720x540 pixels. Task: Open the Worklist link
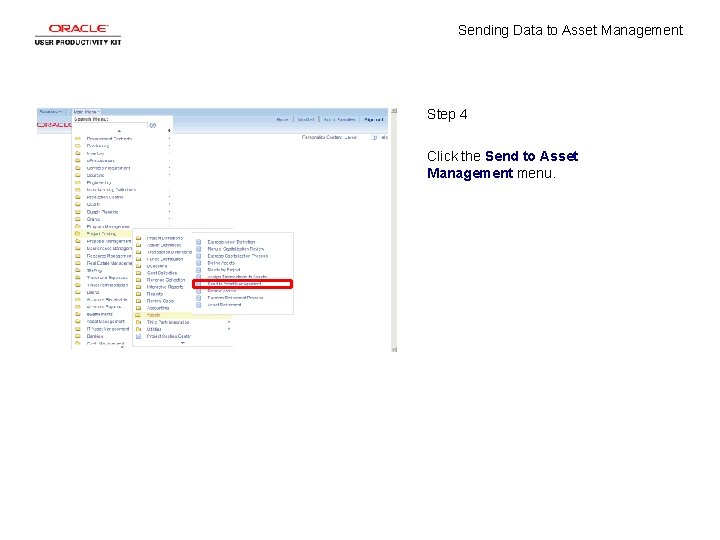coord(306,119)
